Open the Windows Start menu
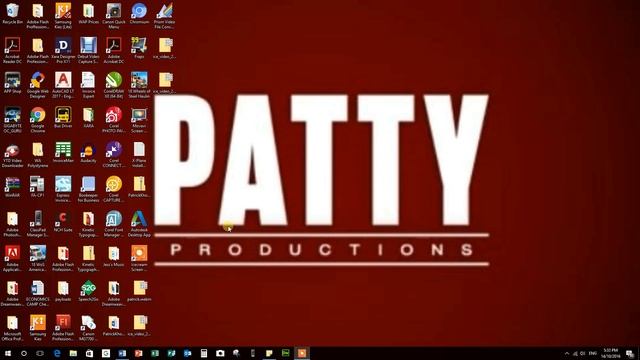Screen dimensions: 640x360 [x=7, y=353]
